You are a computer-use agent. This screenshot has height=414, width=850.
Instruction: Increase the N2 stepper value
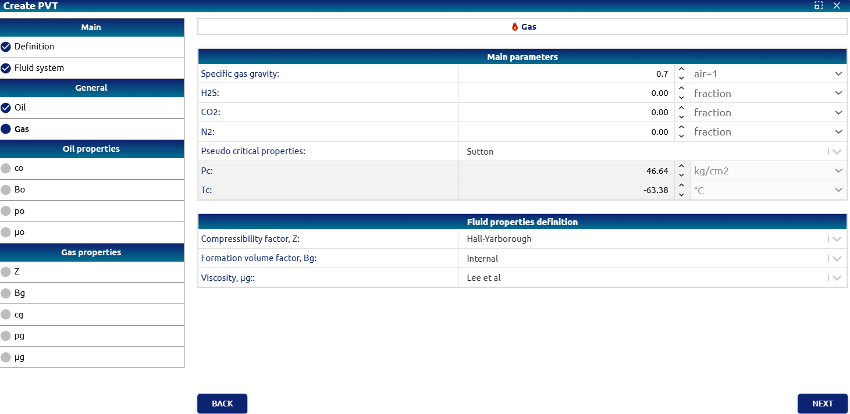(x=681, y=128)
